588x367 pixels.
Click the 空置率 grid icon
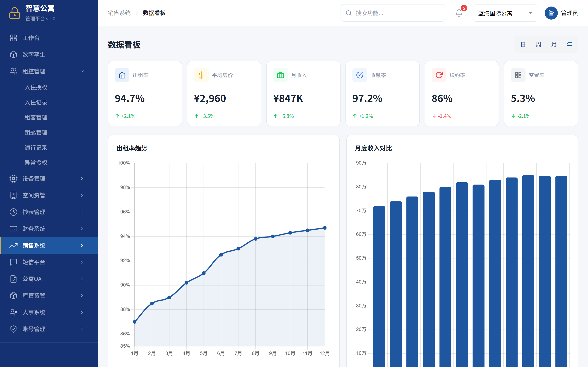point(518,75)
